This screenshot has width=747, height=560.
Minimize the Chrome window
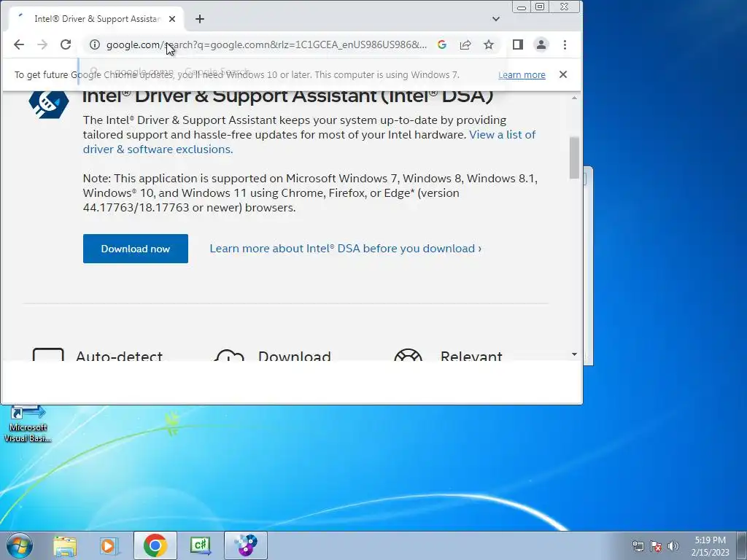(x=522, y=7)
